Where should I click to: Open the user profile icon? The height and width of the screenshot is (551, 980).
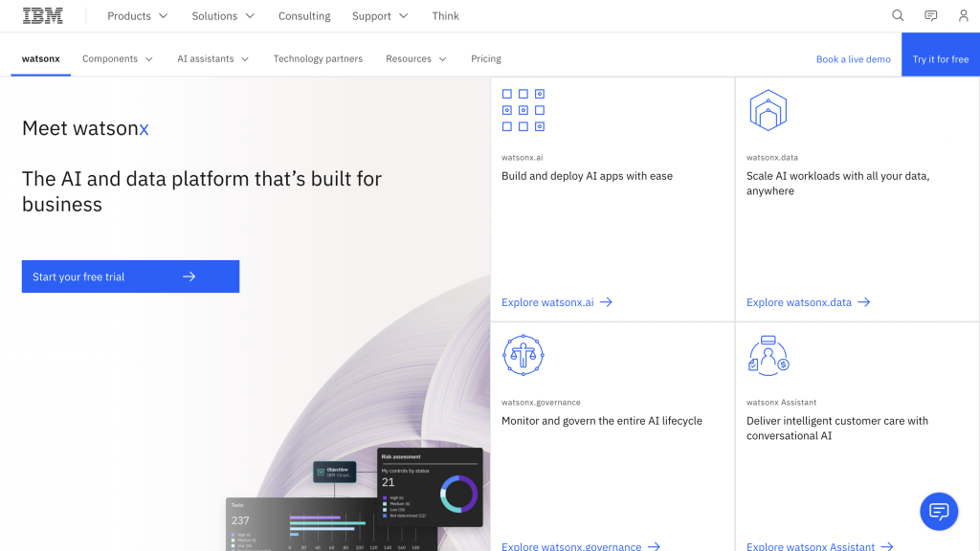[x=963, y=15]
